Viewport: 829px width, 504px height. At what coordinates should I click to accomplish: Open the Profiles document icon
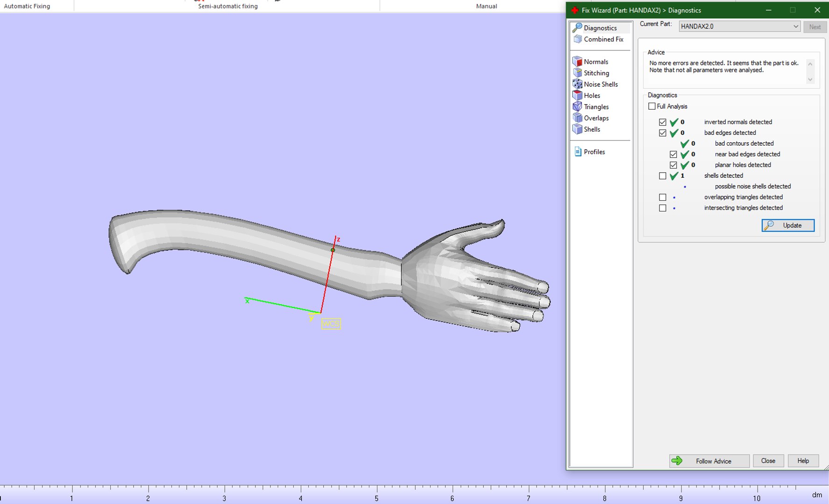578,152
